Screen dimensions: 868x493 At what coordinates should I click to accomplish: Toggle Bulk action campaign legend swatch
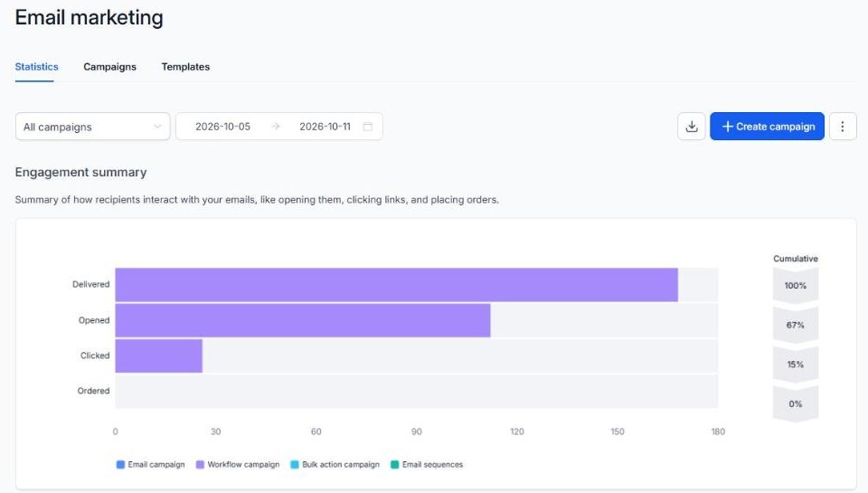click(x=295, y=464)
